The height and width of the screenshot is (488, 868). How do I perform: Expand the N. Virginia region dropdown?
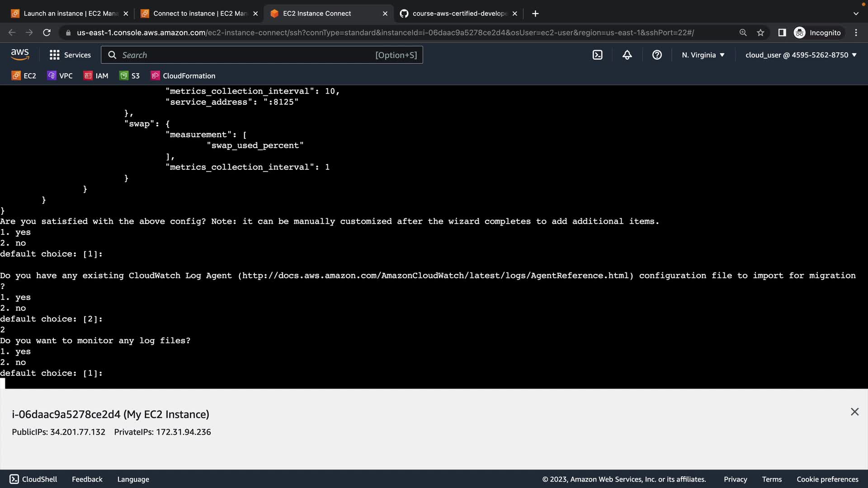[x=703, y=55]
